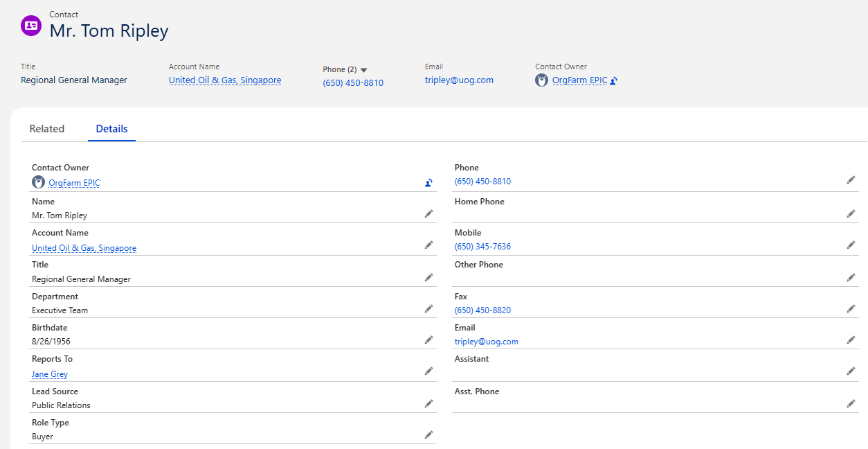The image size is (868, 449).
Task: Edit Lead Source with the pencil icon
Action: [x=428, y=404]
